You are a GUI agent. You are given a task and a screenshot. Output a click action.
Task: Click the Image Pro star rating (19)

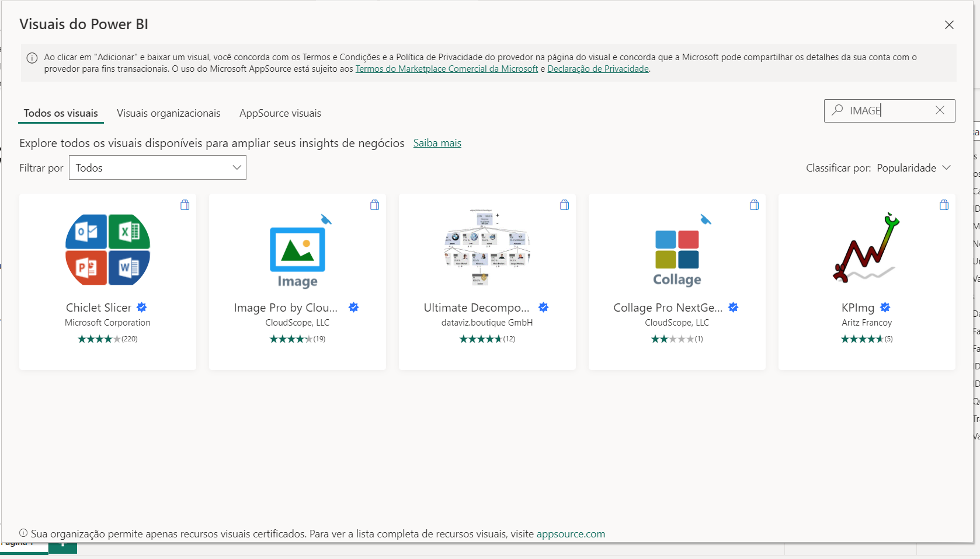(x=297, y=339)
